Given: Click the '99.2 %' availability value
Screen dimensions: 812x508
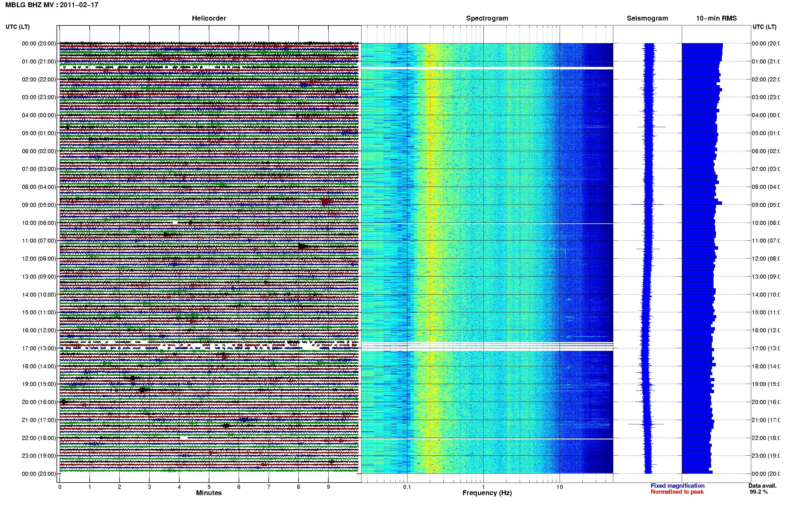Looking at the screenshot, I should coord(759,492).
